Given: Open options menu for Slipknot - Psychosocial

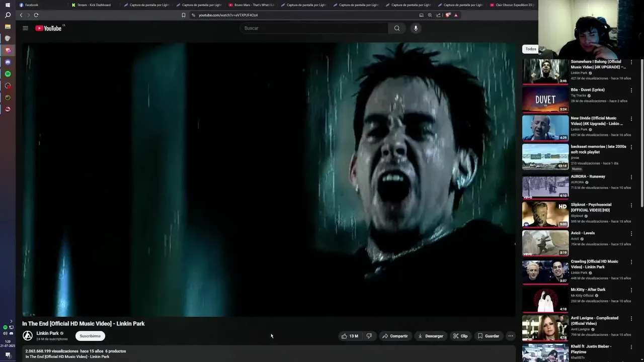Looking at the screenshot, I should tap(631, 206).
